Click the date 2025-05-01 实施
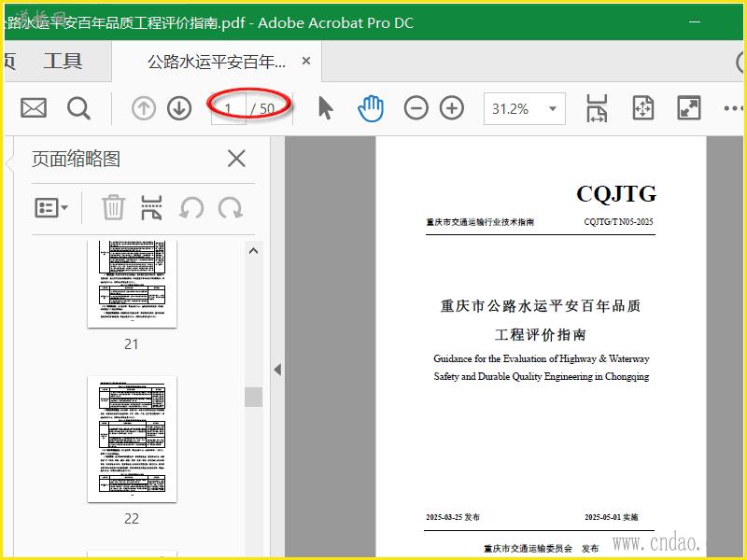This screenshot has width=747, height=560. click(612, 517)
